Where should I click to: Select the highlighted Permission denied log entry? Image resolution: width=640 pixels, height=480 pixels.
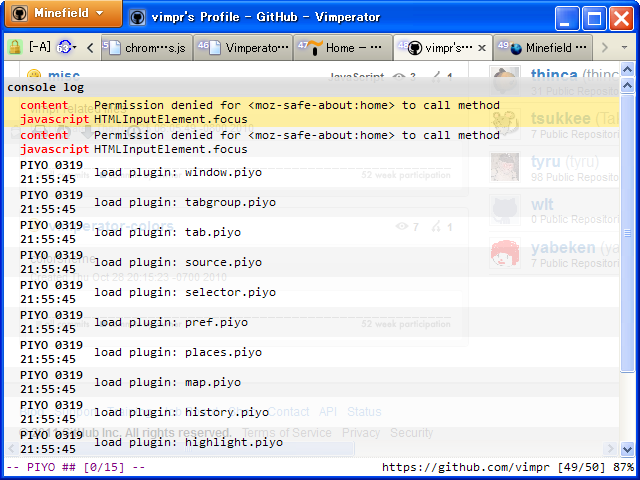[312, 112]
